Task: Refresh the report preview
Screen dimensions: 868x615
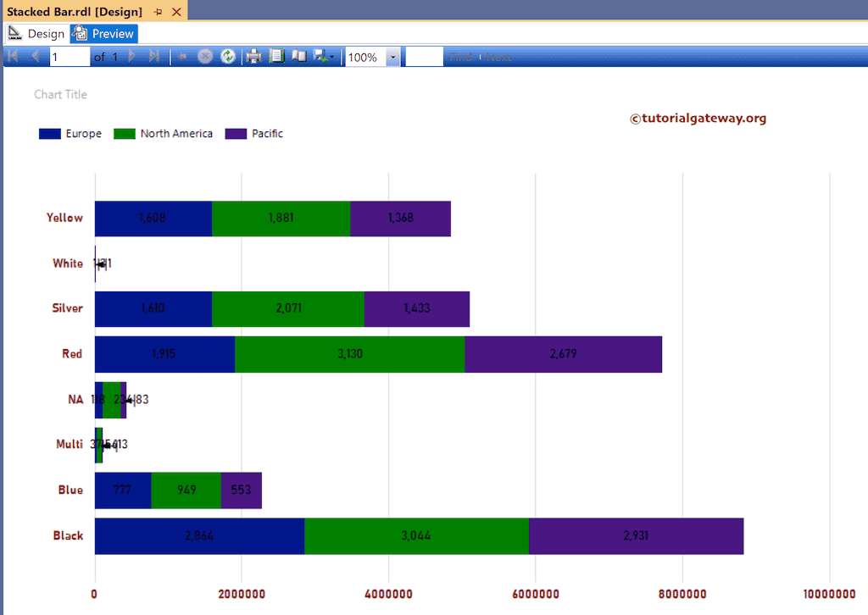Action: click(x=226, y=56)
